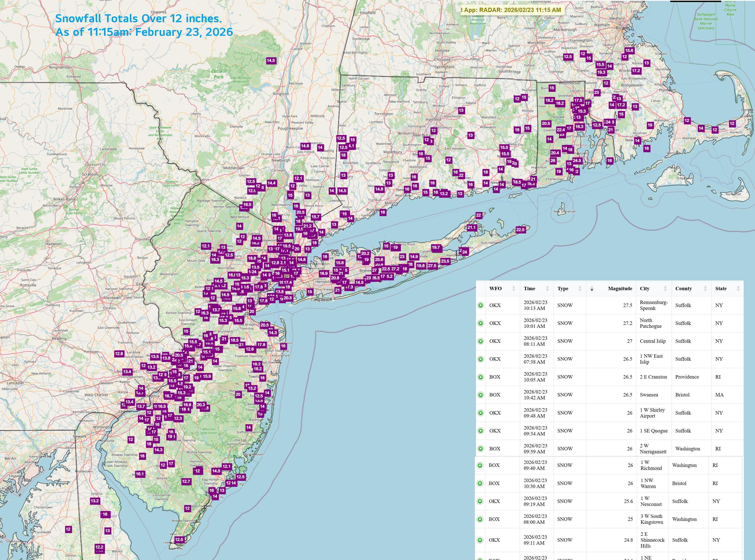This screenshot has width=755, height=560.
Task: Toggle Magnitude column sort arrow
Action: coord(592,289)
